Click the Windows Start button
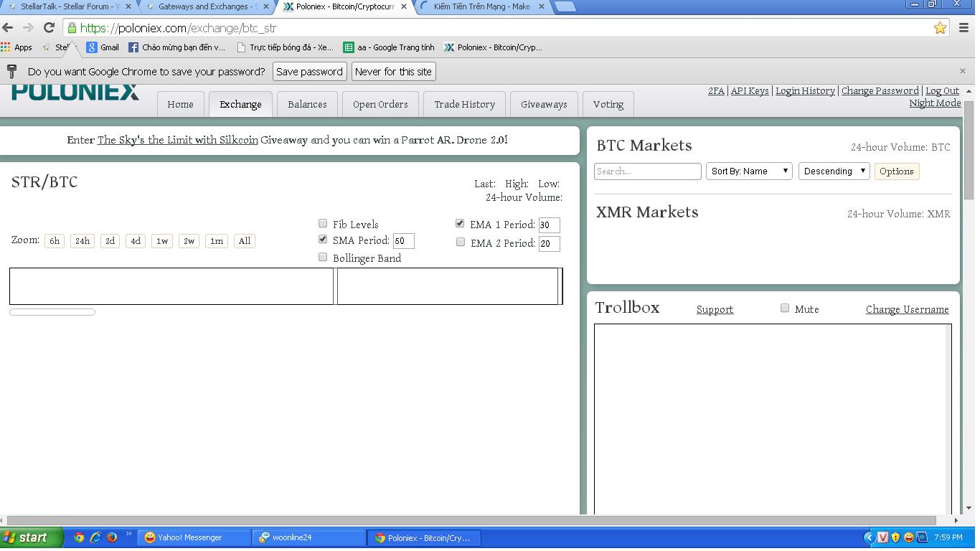The image size is (980, 551). (x=32, y=537)
